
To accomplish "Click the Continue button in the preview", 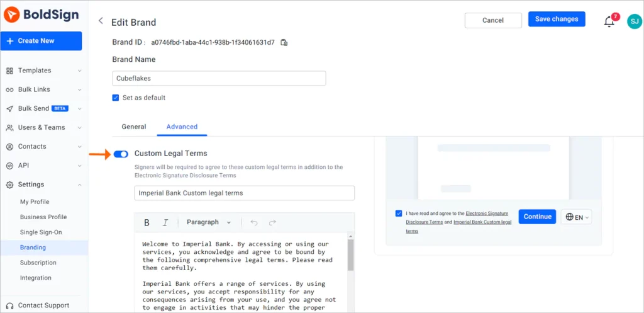I will 537,217.
